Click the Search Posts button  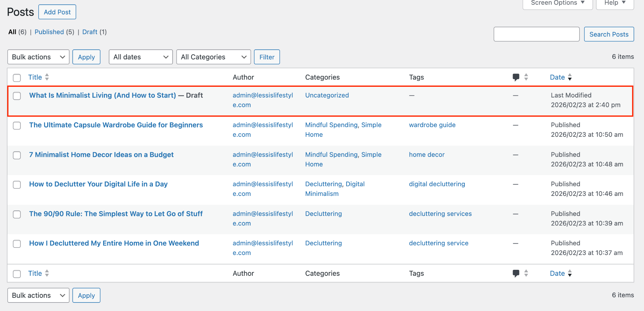[x=609, y=34]
